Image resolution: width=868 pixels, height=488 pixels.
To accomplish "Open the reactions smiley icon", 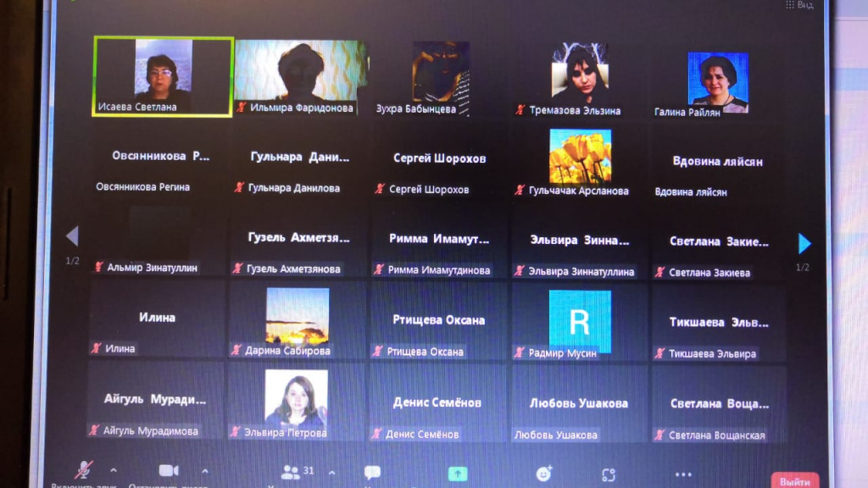I will [x=543, y=474].
